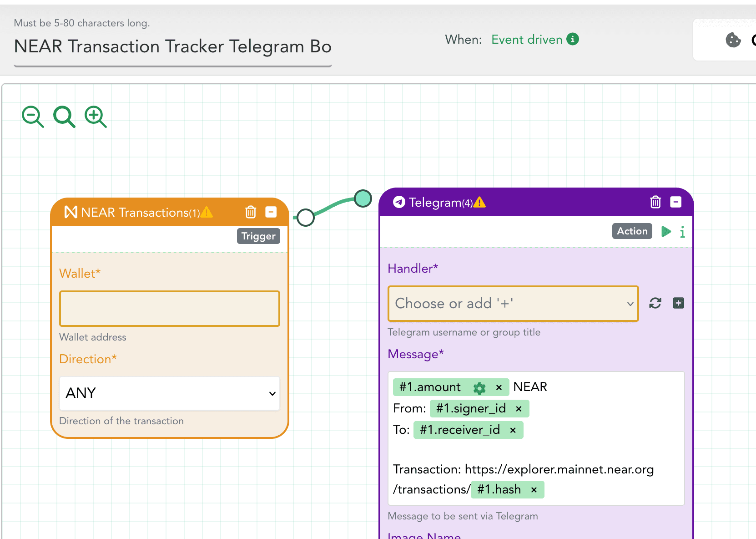Click the Telegram(4) node title
Screen dimensions: 756x539
[441, 203]
